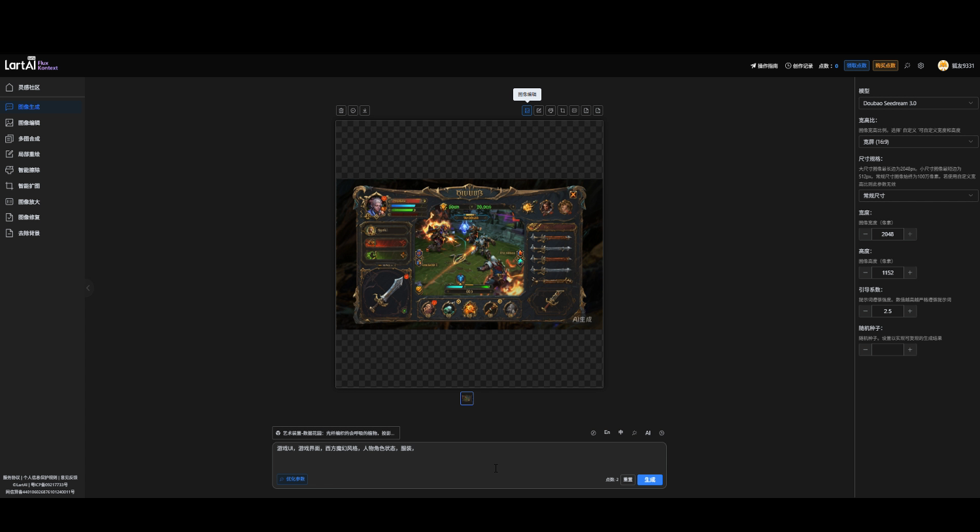Click the blue 生成 generate button
The height and width of the screenshot is (532, 980).
point(650,480)
